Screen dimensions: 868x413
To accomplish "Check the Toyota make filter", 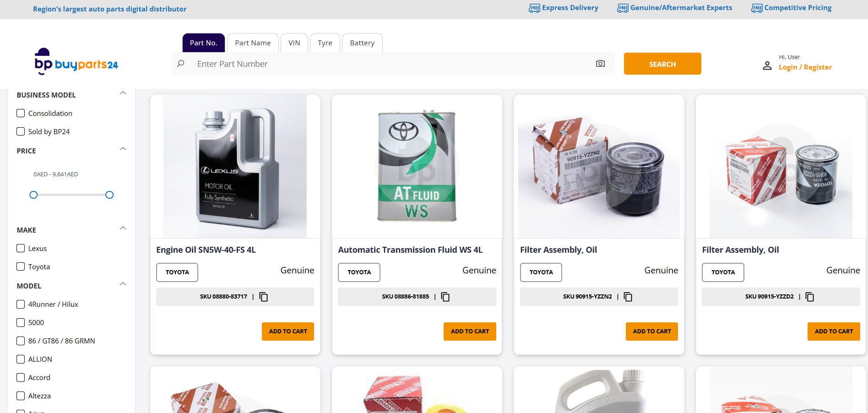I will tap(21, 266).
